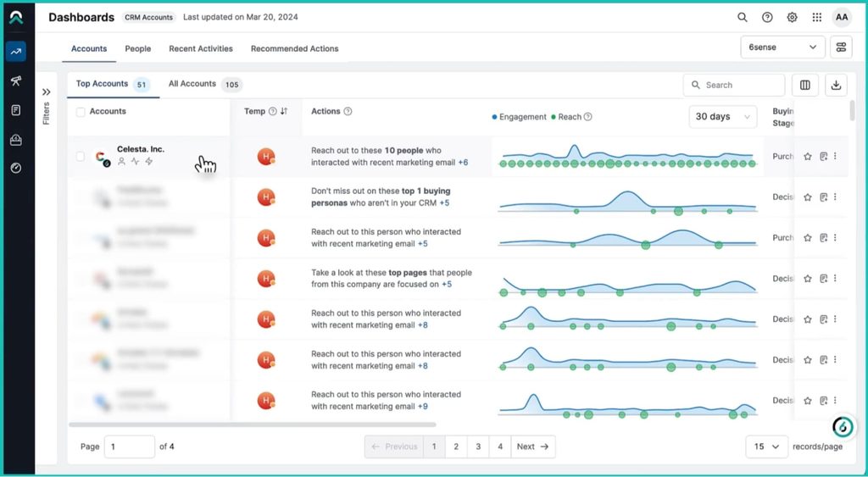868x477 pixels.
Task: Click the Temp column help icon
Action: coord(272,111)
